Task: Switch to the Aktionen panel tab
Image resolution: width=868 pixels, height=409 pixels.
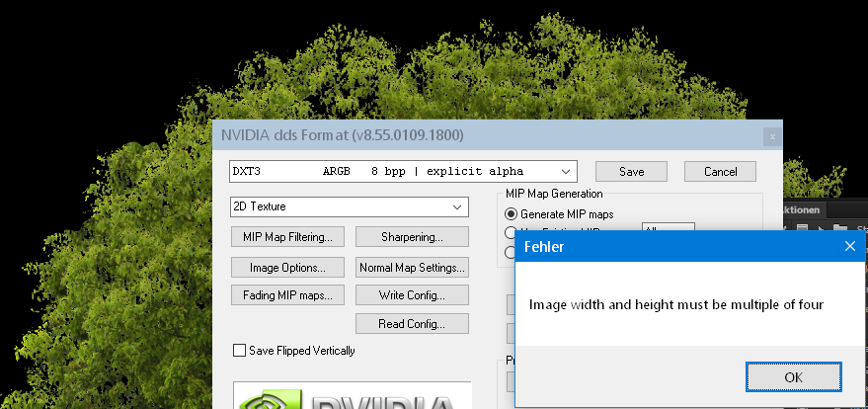Action: [803, 209]
